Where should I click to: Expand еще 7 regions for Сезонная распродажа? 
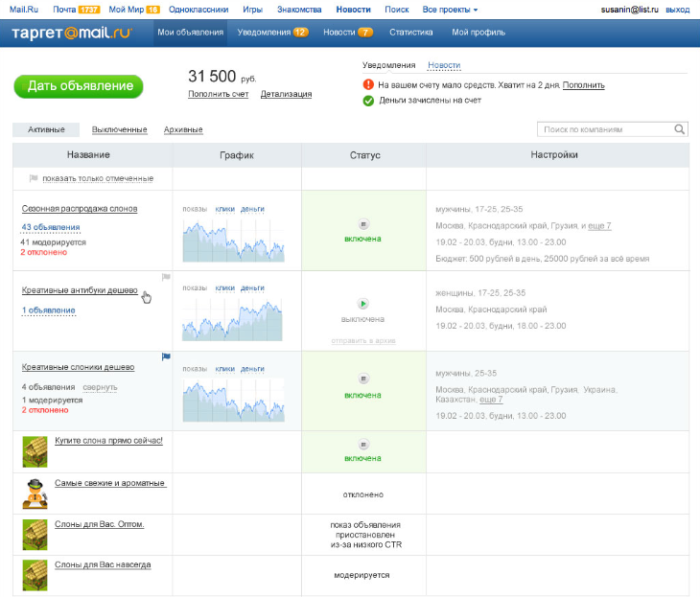coord(599,226)
